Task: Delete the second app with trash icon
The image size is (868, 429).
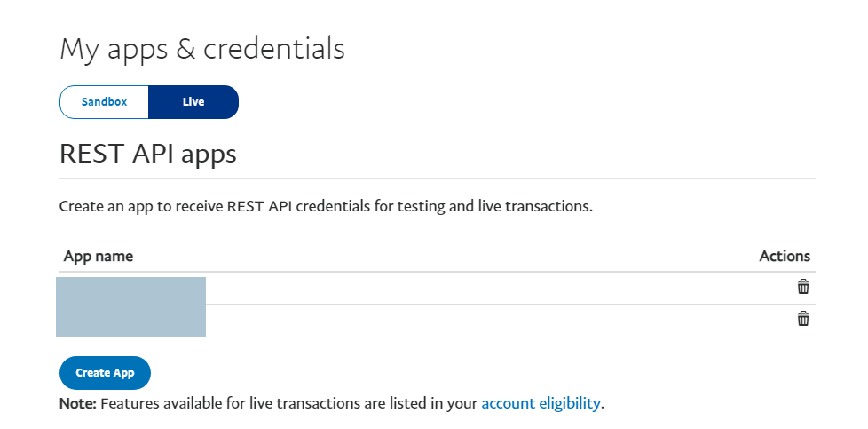Action: tap(803, 319)
